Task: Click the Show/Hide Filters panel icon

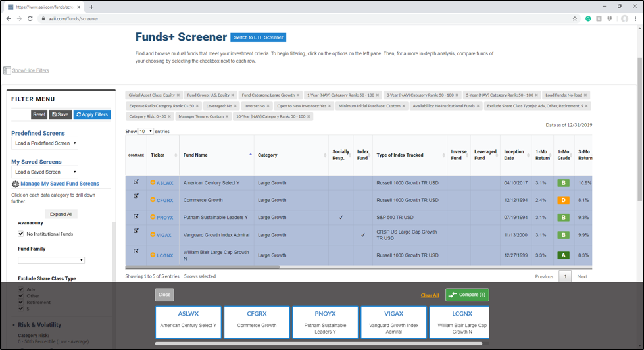Action: (7, 70)
